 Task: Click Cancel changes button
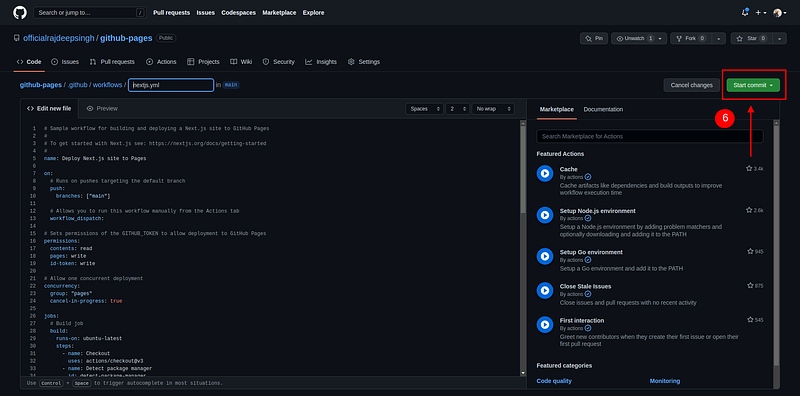[x=691, y=85]
